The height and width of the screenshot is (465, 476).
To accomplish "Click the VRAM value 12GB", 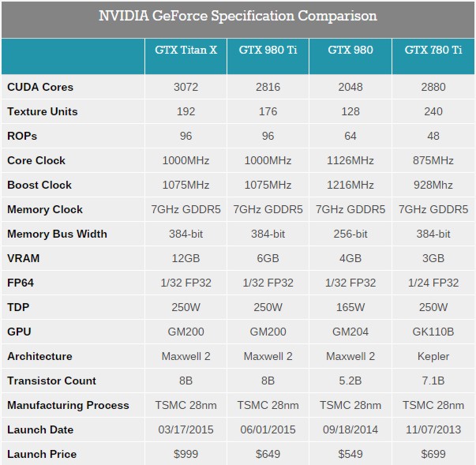I will tap(186, 258).
